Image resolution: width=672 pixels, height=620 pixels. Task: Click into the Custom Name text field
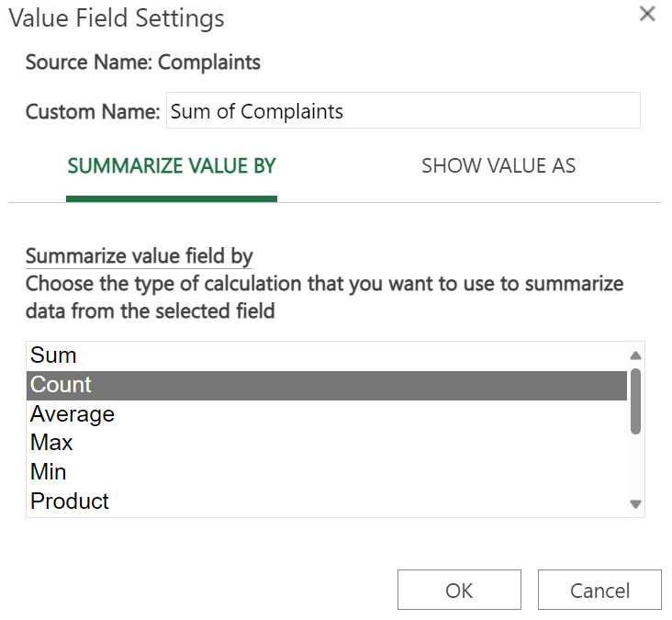[403, 110]
